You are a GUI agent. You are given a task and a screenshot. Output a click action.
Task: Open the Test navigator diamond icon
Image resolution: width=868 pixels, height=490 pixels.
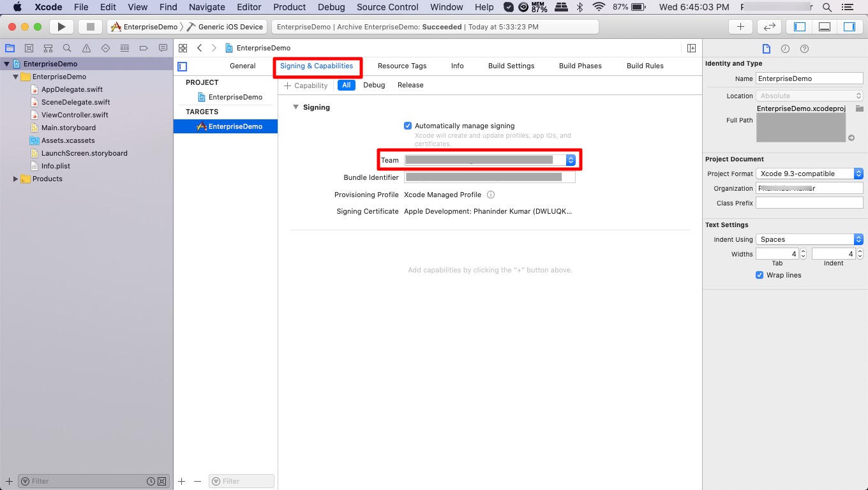105,48
